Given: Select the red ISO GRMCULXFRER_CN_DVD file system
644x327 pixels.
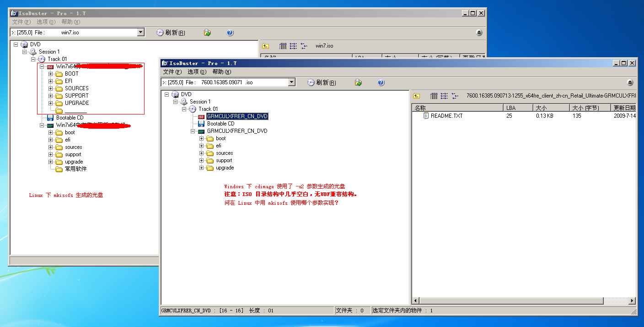Looking at the screenshot, I should (237, 116).
